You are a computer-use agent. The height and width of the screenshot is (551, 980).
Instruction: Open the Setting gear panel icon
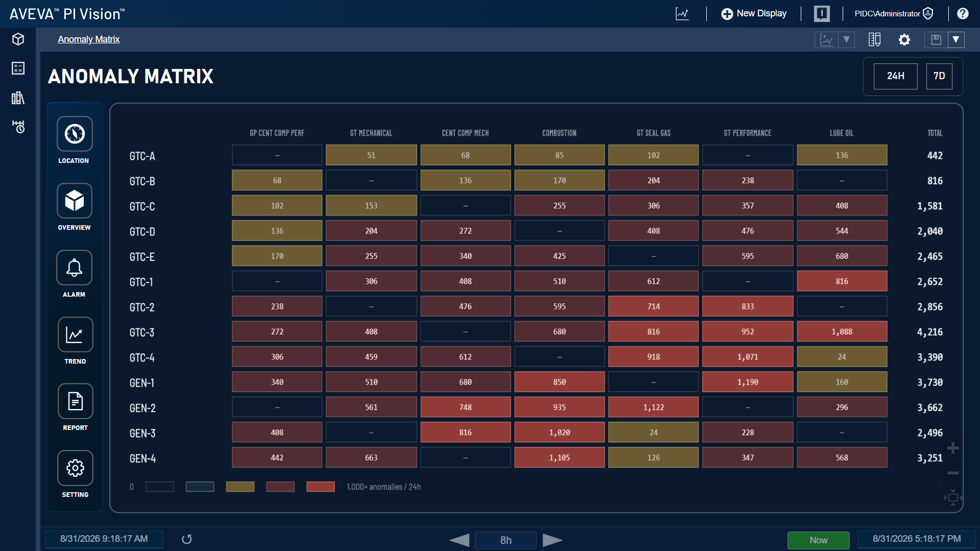coord(75,468)
